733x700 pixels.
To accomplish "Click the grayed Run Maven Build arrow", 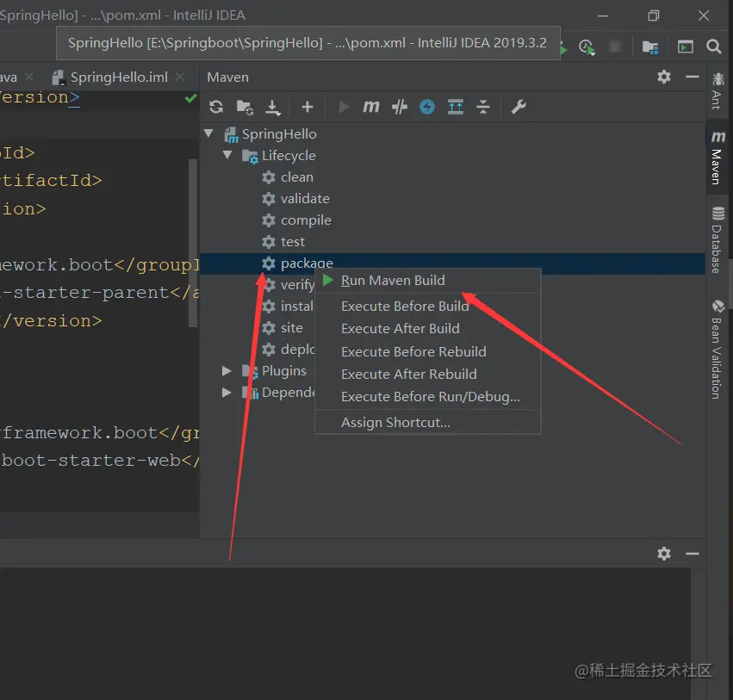I will click(344, 107).
